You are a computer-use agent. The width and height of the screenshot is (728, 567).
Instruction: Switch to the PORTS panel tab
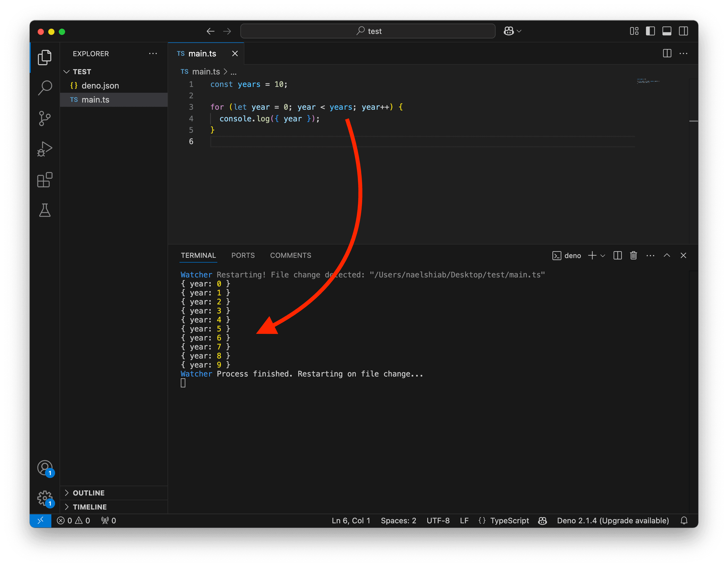coord(243,255)
